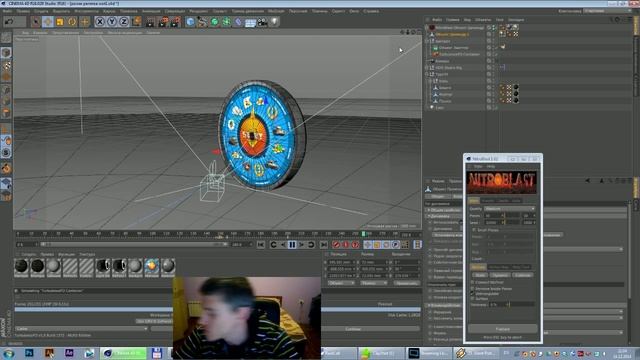Select the spline pen tool icon

click(x=202, y=22)
